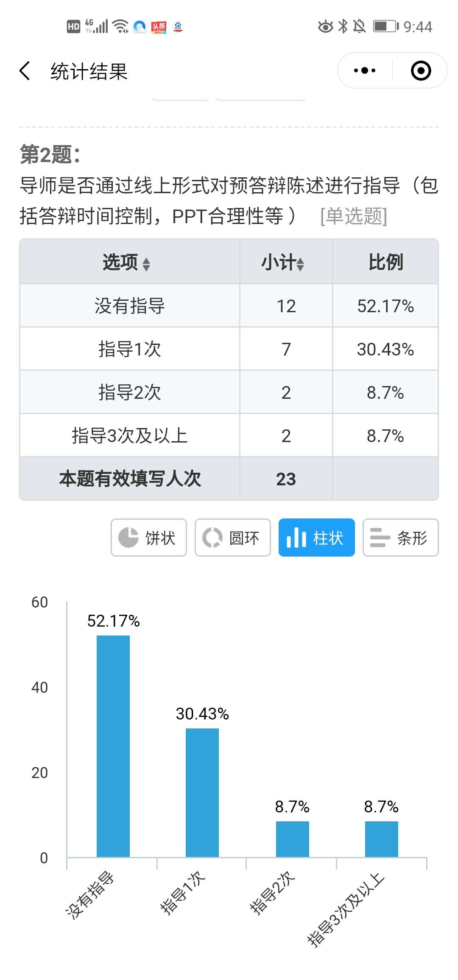Tap the mini-program close circle icon
The width and height of the screenshot is (458, 980).
pos(421,71)
